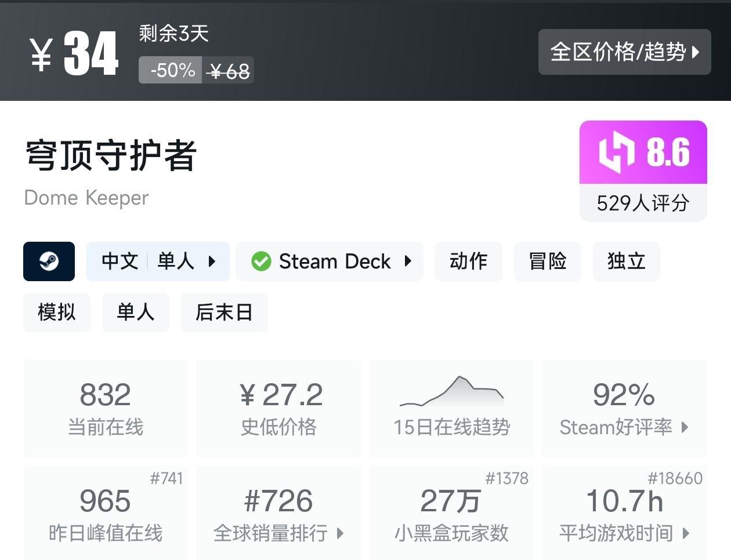Viewport: 731px width, 560px height.
Task: Select the Steam platform icon
Action: pyautogui.click(x=49, y=261)
